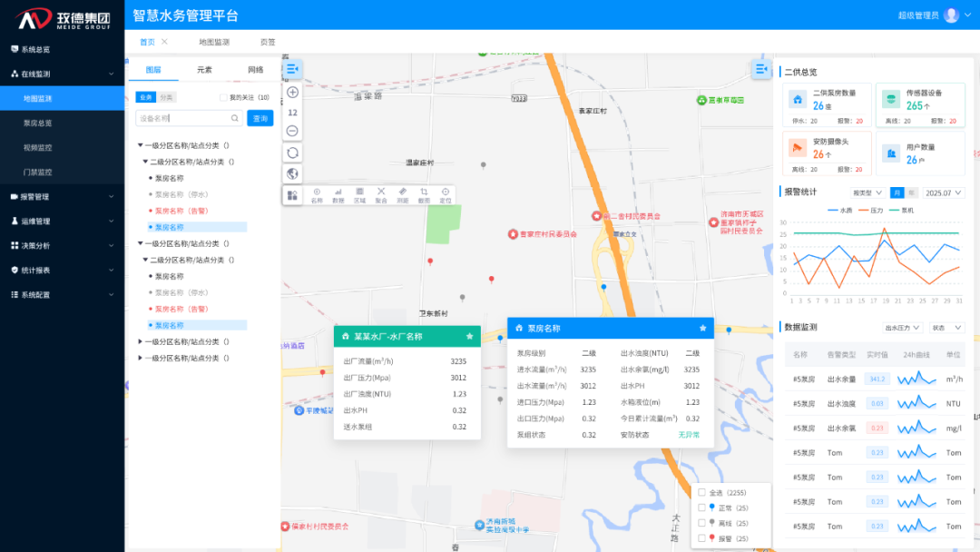Click the map zoom-in plus icon
The width and height of the screenshot is (980, 552).
point(292,93)
